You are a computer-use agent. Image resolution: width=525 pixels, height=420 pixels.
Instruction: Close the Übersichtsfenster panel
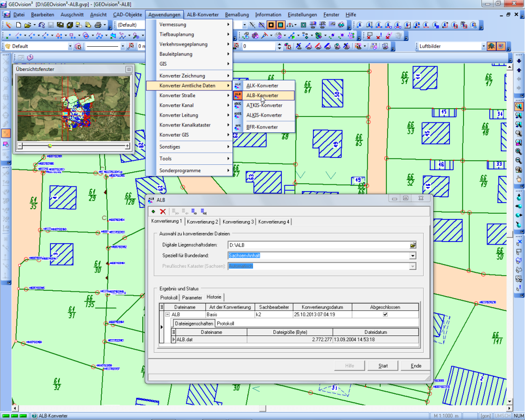(x=129, y=69)
